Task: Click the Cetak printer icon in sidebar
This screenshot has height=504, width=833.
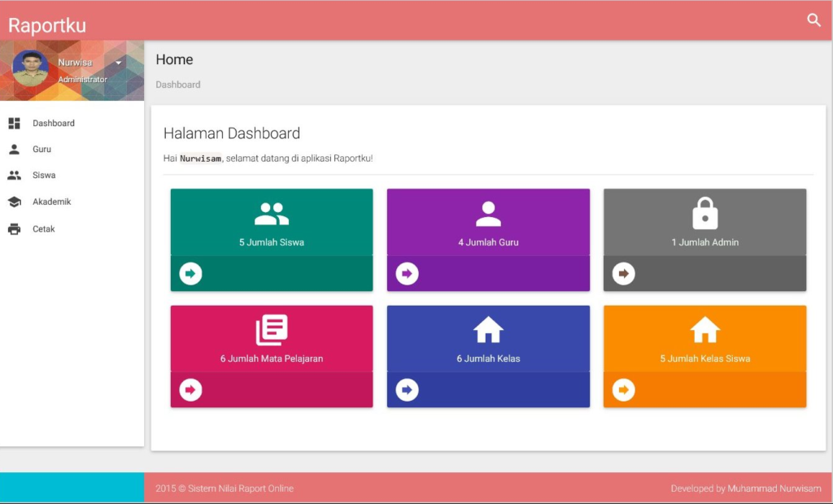Action: [x=14, y=229]
